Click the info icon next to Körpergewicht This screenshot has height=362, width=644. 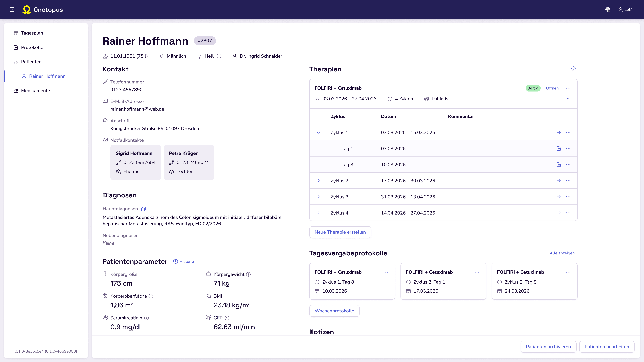[x=248, y=274]
